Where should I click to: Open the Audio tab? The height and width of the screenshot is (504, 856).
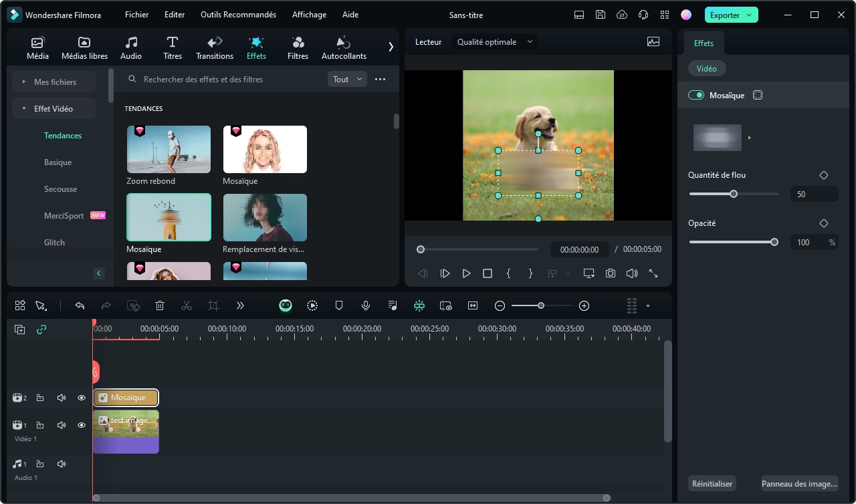pos(131,48)
